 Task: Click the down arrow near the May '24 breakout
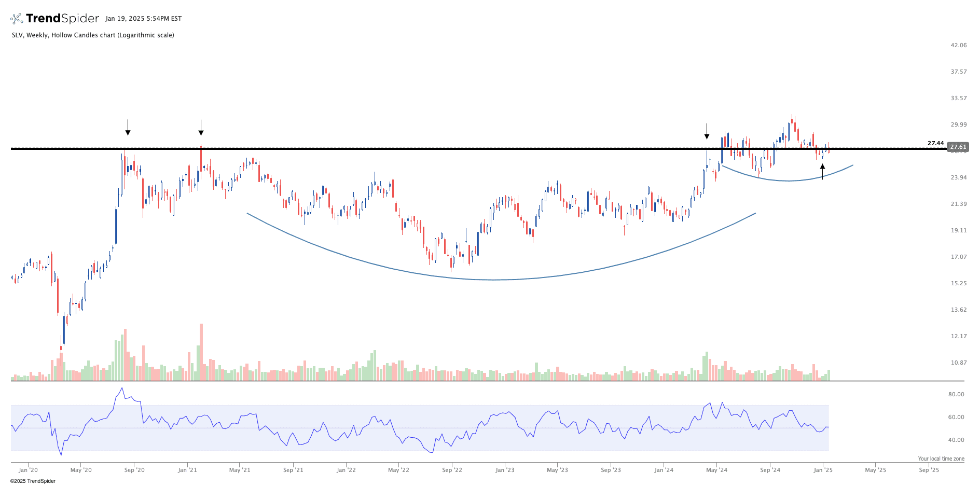(707, 132)
